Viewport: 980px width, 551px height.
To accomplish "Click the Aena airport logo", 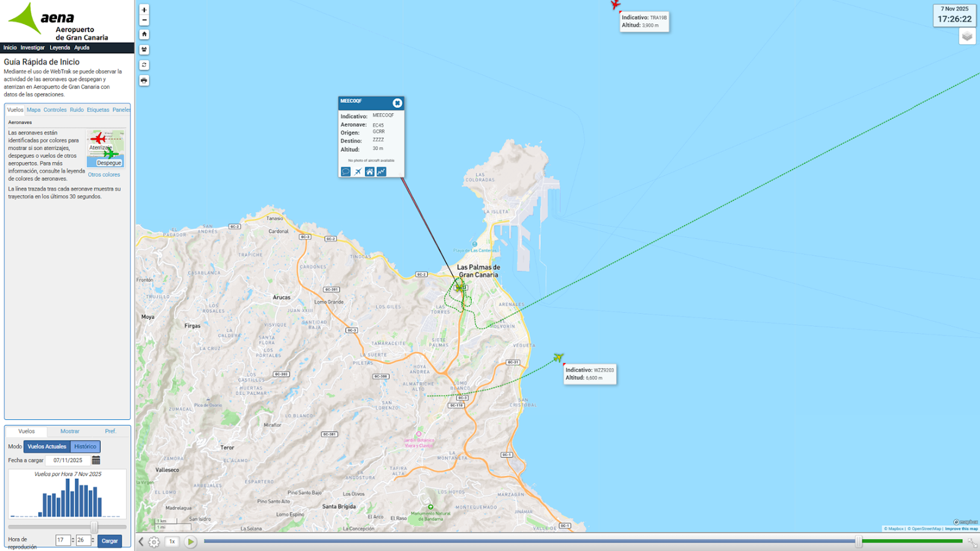I will tap(59, 21).
